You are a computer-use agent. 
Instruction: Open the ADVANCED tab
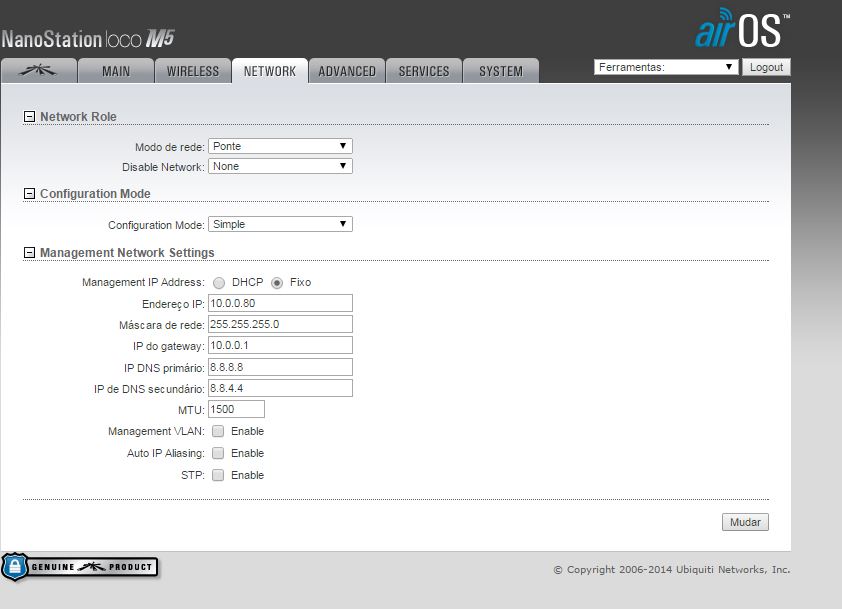click(347, 71)
